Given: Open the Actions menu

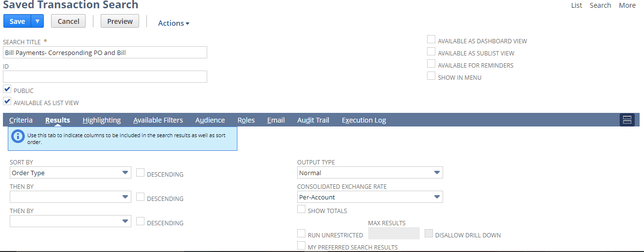Looking at the screenshot, I should coord(174,23).
